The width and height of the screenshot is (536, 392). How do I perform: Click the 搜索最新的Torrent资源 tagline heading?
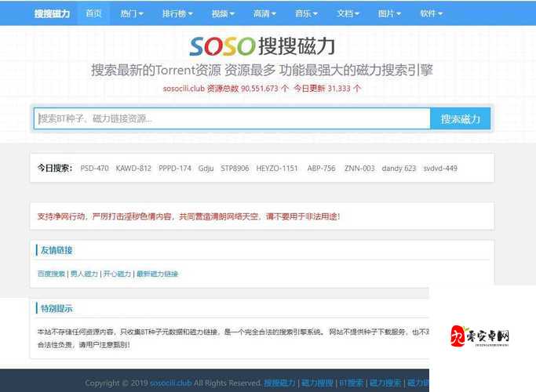(262, 71)
